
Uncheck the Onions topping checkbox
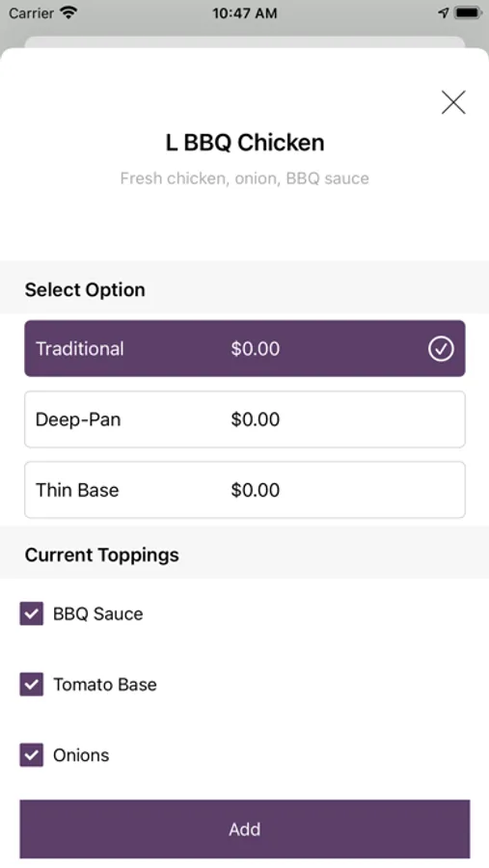coord(32,755)
